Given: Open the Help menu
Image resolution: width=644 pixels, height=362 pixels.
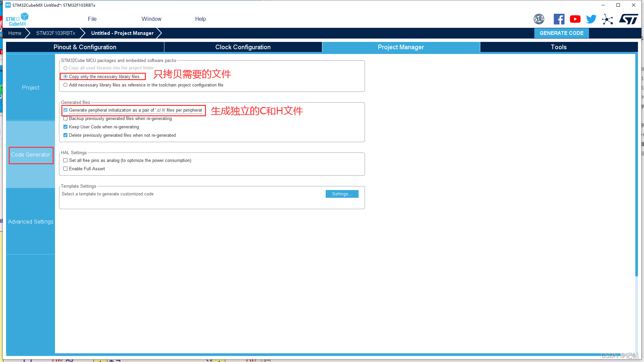Looking at the screenshot, I should pos(200,19).
